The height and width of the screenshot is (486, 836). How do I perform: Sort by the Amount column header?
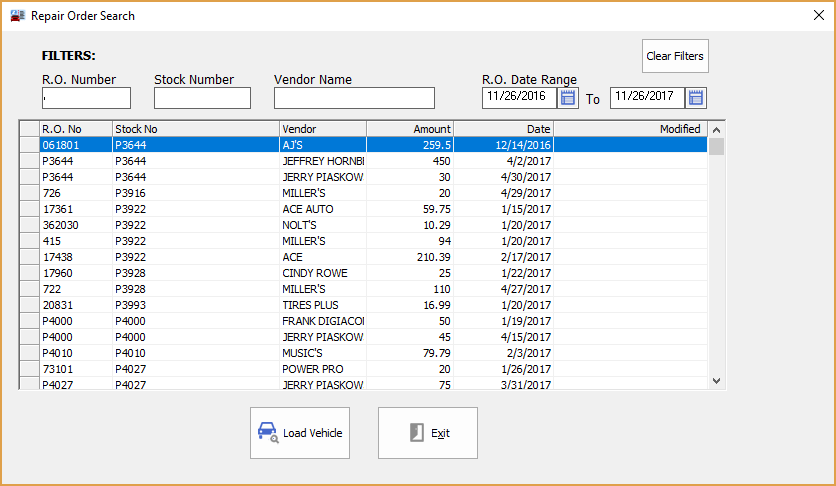pos(410,129)
